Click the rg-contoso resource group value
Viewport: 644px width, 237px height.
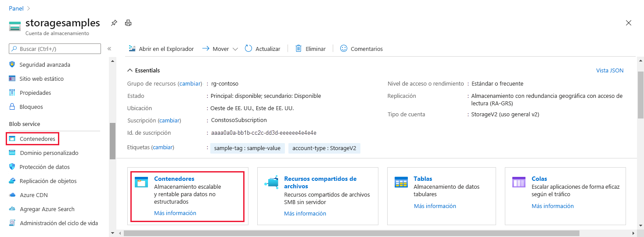tap(225, 83)
